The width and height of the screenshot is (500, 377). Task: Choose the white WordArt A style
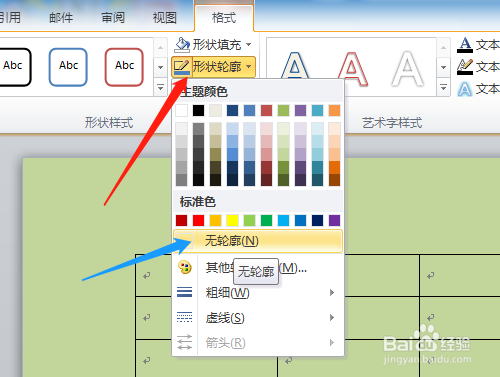tap(407, 68)
